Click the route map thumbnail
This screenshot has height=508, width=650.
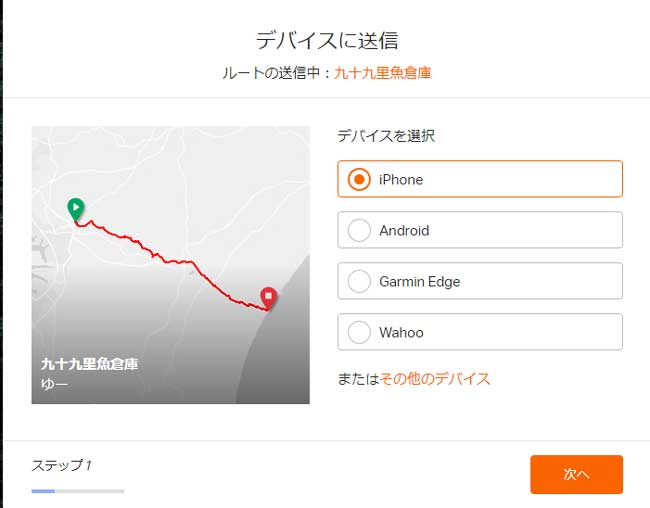tap(171, 265)
